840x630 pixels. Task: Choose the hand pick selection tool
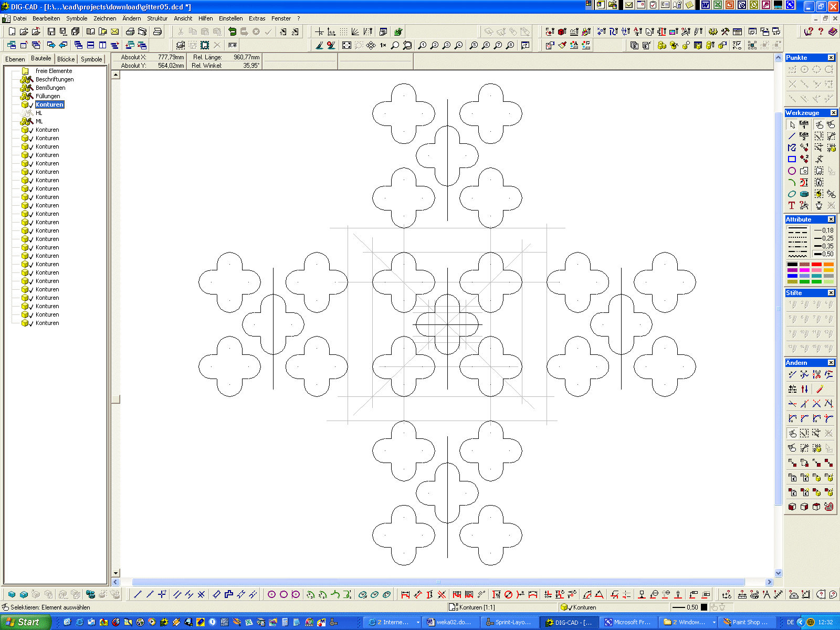[x=819, y=124]
